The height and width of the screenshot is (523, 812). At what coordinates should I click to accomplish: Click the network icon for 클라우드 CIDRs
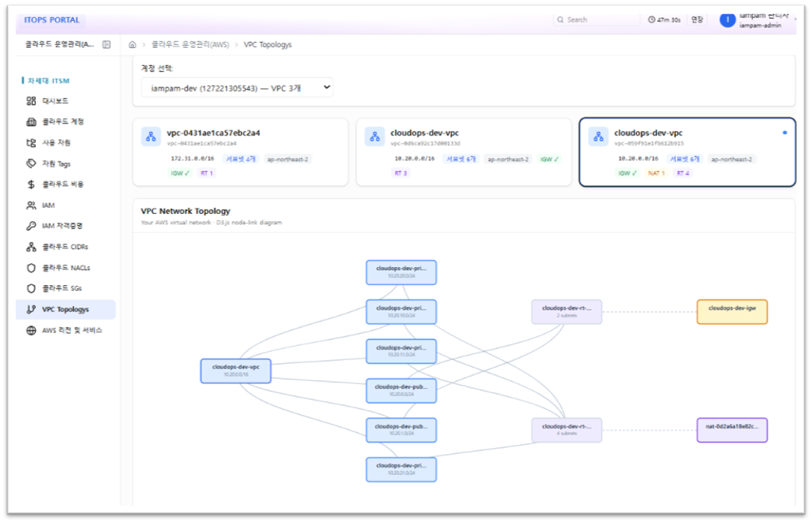[x=31, y=247]
